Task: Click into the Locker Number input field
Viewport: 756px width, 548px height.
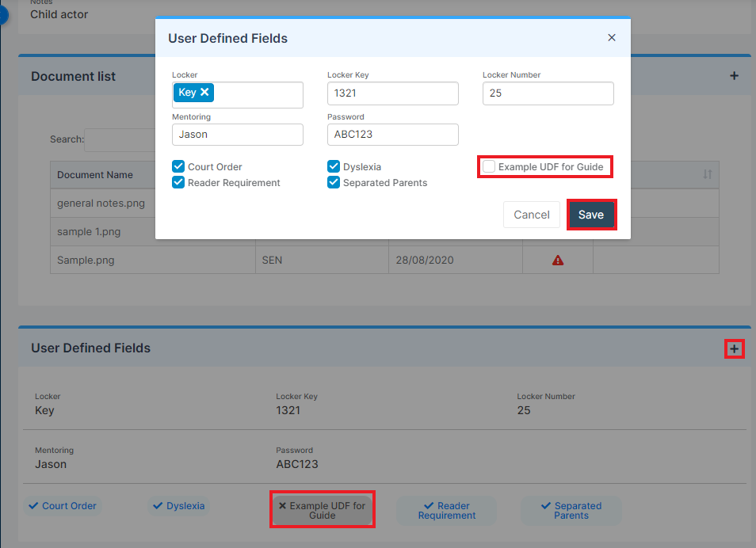Action: pyautogui.click(x=548, y=93)
